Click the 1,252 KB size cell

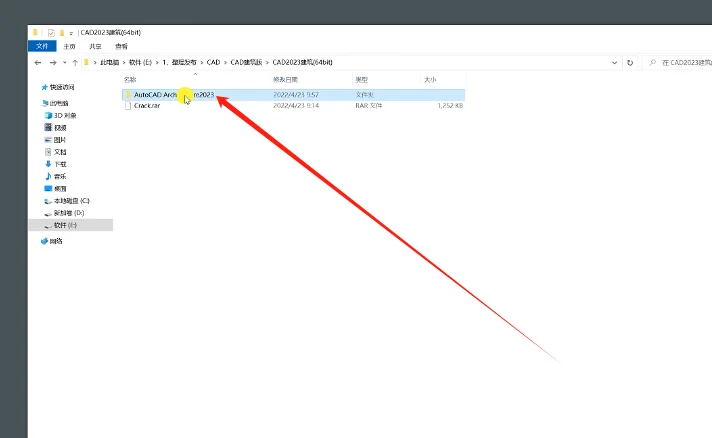[450, 106]
